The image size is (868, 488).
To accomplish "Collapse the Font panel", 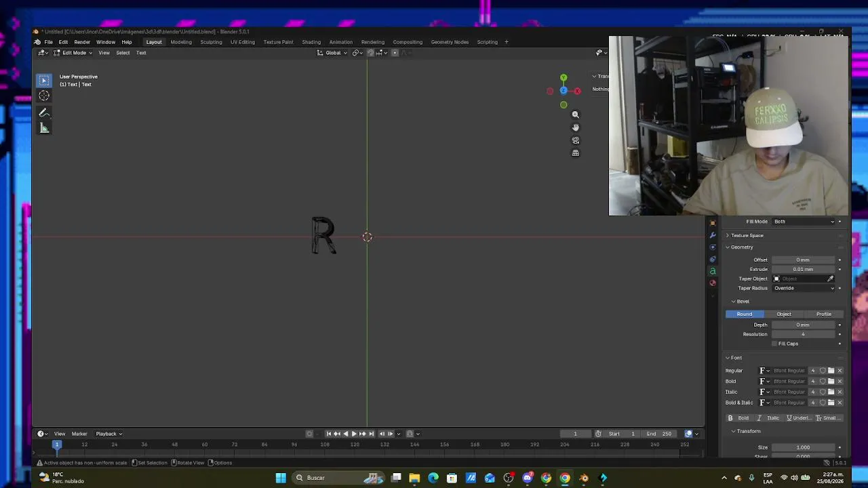I will tap(735, 358).
